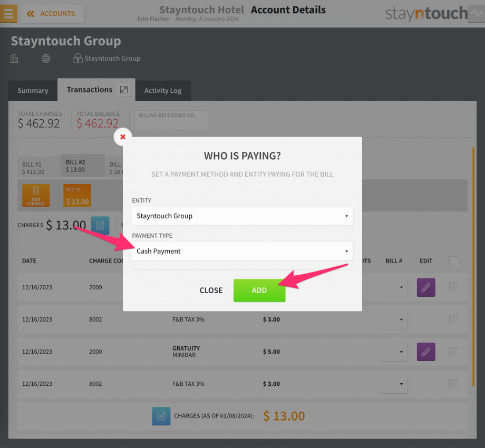Click the orange $13.00 charges total

tap(284, 416)
